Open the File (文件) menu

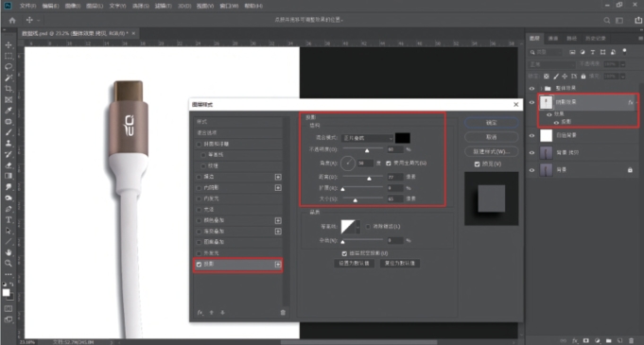click(28, 7)
